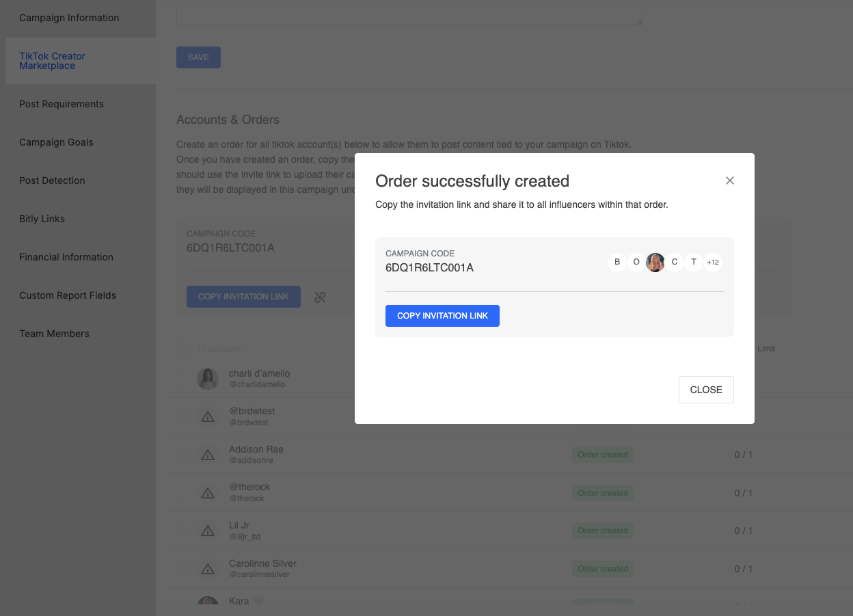853x616 pixels.
Task: Click the @carolinnesilver handle
Action: coord(259,574)
